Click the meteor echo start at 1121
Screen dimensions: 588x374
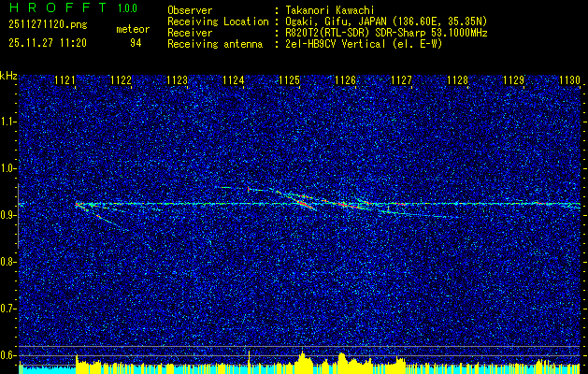pyautogui.click(x=77, y=205)
